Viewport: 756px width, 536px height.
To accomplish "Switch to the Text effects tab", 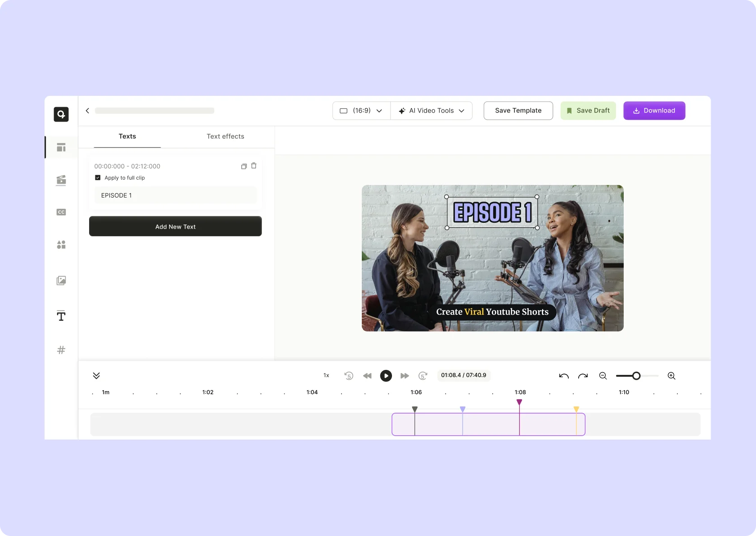I will point(225,136).
